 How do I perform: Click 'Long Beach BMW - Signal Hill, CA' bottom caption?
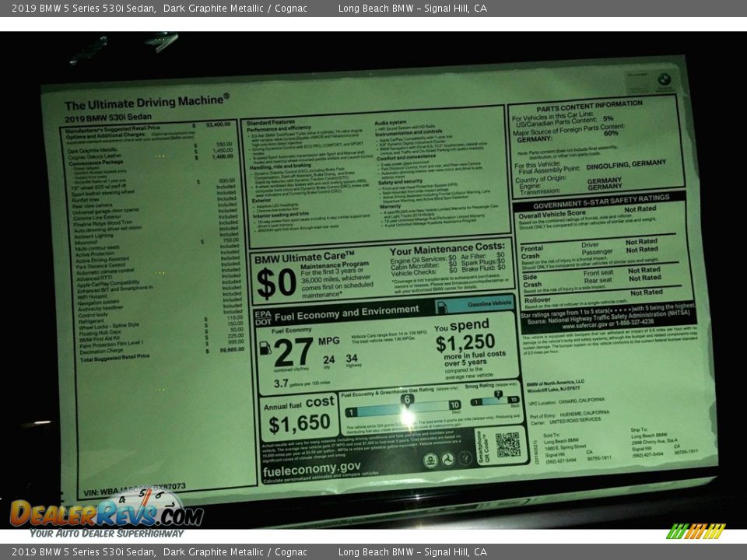(x=412, y=552)
